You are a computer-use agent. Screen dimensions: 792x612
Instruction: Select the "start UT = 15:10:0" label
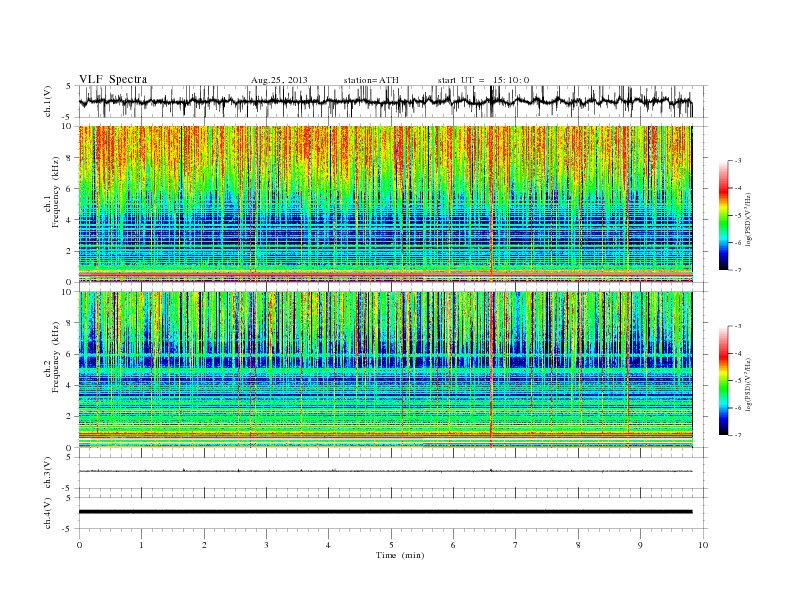click(x=483, y=80)
